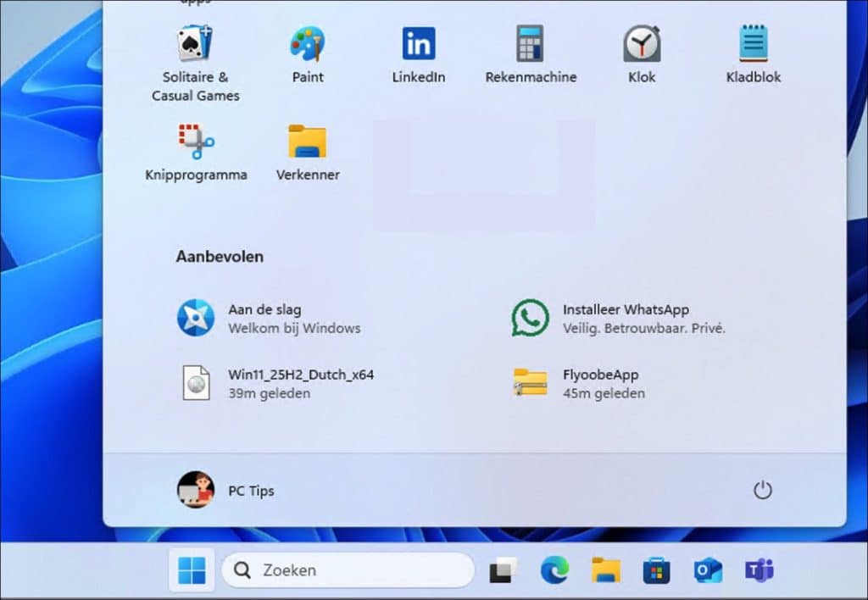Open Verkenner file explorer in Start menu
The width and height of the screenshot is (868, 600).
pos(308,142)
